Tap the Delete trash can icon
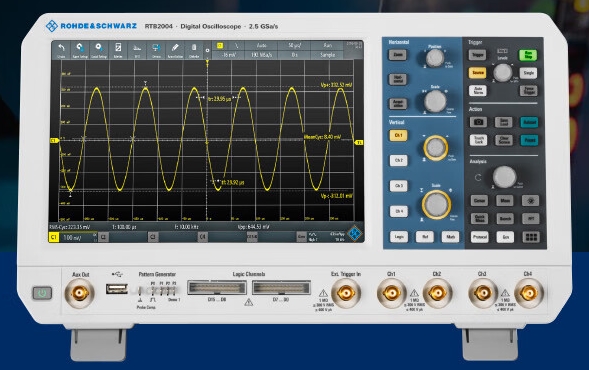The image size is (589, 370). click(x=194, y=50)
